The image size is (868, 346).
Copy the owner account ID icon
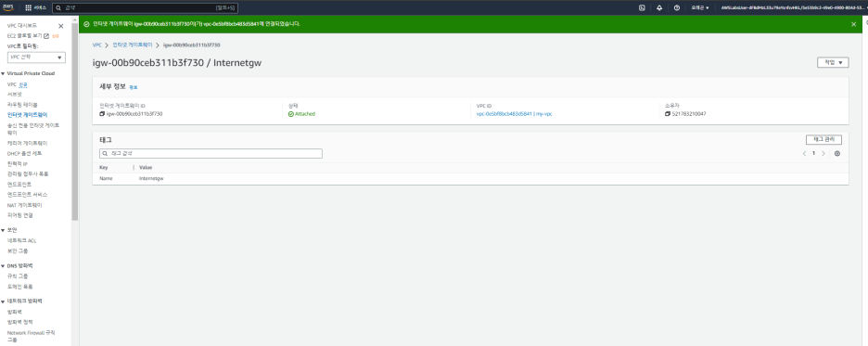click(x=668, y=114)
